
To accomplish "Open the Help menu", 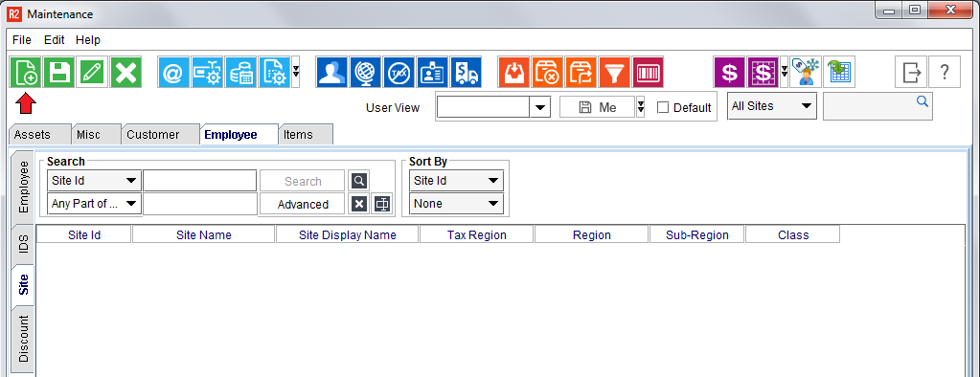I will [x=88, y=40].
